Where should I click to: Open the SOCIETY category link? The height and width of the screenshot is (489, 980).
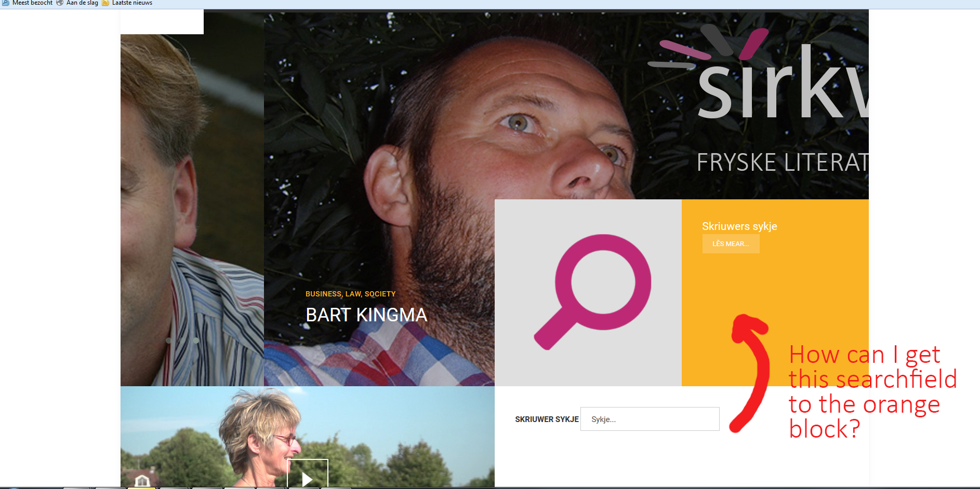tap(380, 294)
